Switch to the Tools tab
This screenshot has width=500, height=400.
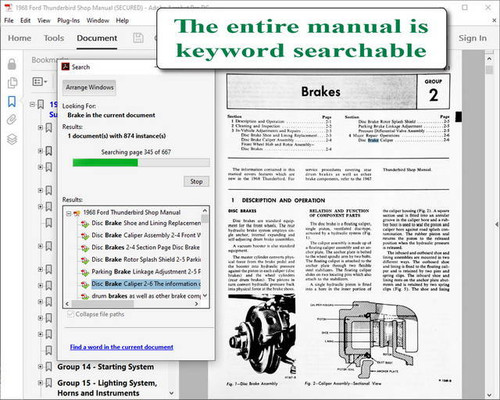(x=54, y=38)
